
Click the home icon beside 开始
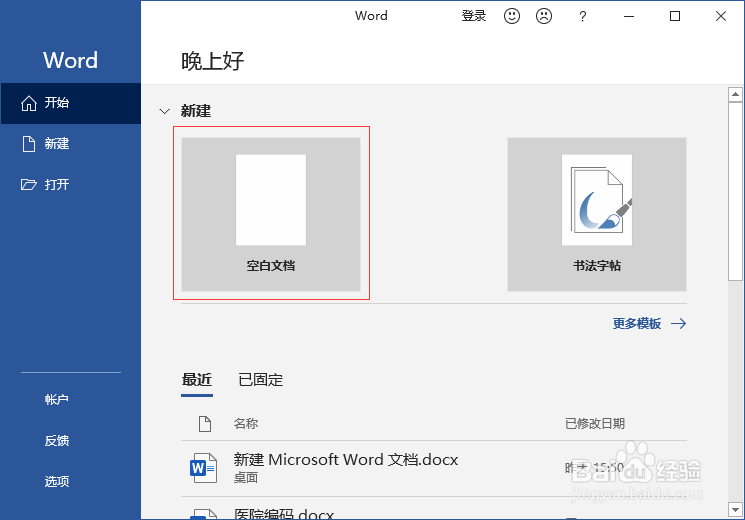point(29,103)
